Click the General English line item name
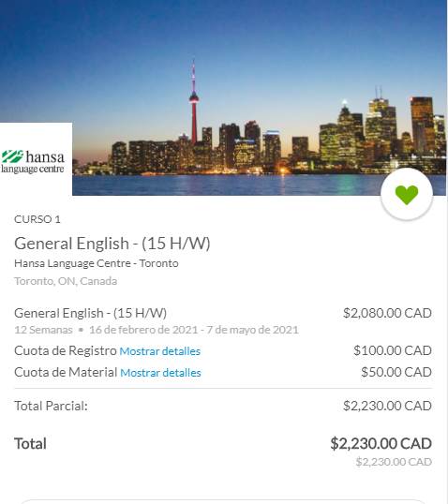 tap(90, 313)
